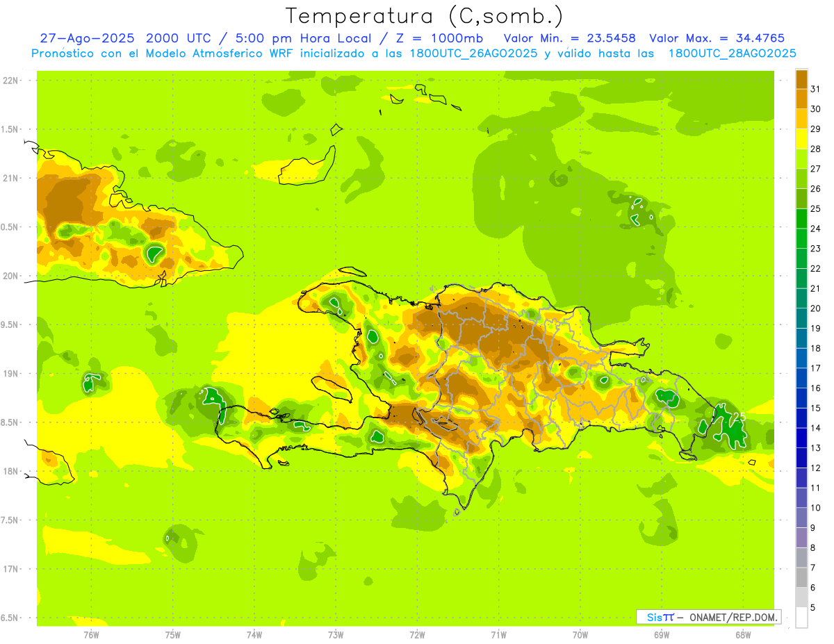Click legend value 31 on the color scale
The width and height of the screenshot is (834, 644).
point(816,89)
